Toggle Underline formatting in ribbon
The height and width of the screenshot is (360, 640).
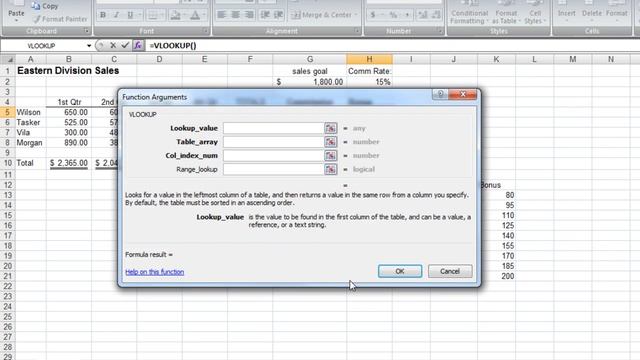(130, 15)
